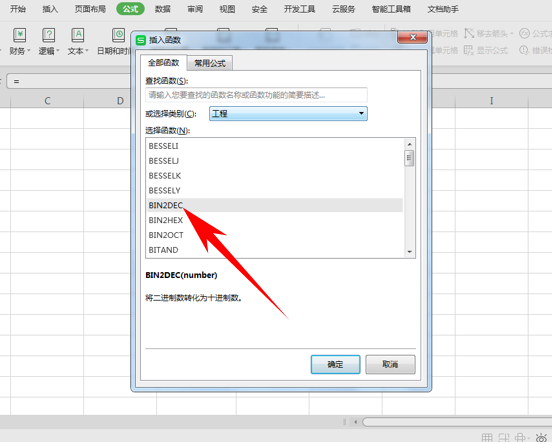This screenshot has width=552, height=444.
Task: Open the 插入 ribbon tab
Action: [x=50, y=9]
